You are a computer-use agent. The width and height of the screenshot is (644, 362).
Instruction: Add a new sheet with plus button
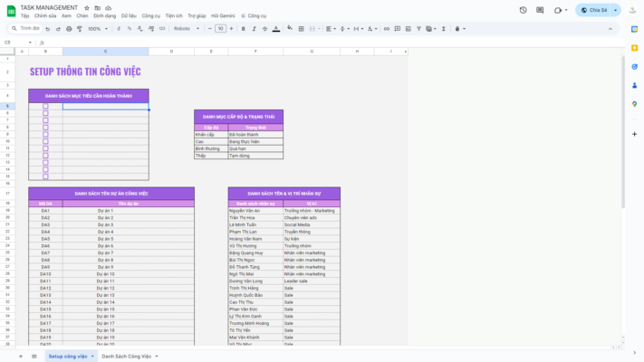tap(21, 357)
